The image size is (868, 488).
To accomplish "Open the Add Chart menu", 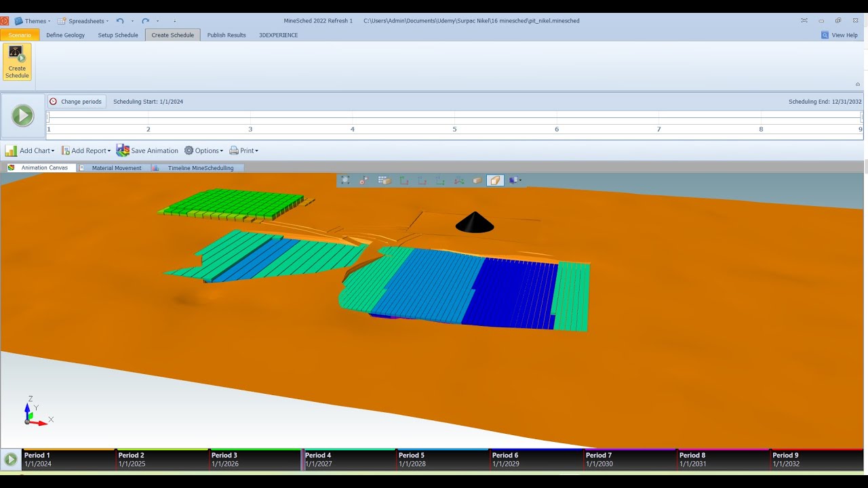I will [29, 150].
